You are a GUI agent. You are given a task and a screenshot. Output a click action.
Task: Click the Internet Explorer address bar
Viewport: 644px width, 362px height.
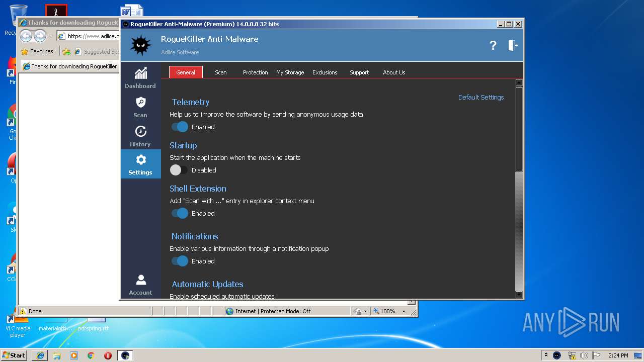coord(88,36)
